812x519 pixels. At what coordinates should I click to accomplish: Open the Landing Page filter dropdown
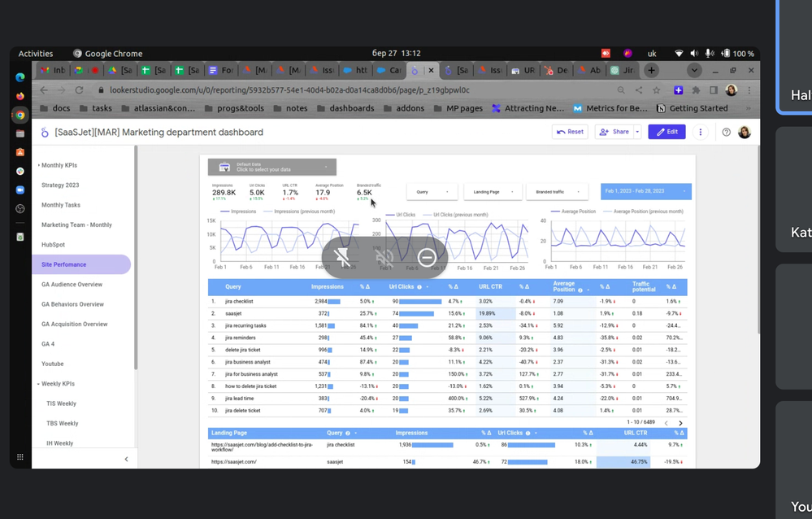coord(493,192)
